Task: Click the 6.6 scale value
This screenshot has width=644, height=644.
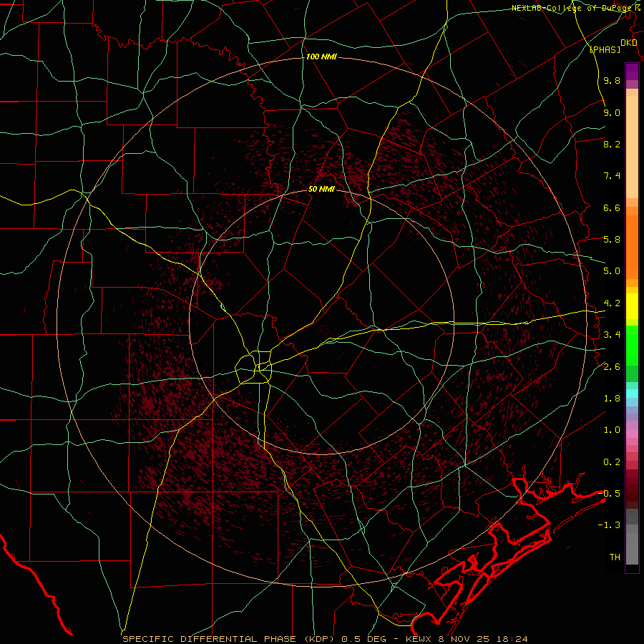Action: click(612, 208)
